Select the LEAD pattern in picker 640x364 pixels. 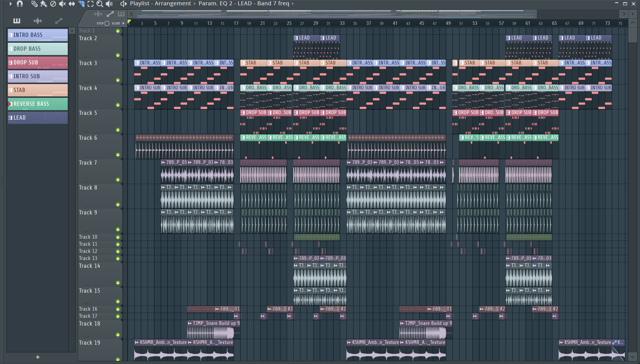(x=38, y=118)
